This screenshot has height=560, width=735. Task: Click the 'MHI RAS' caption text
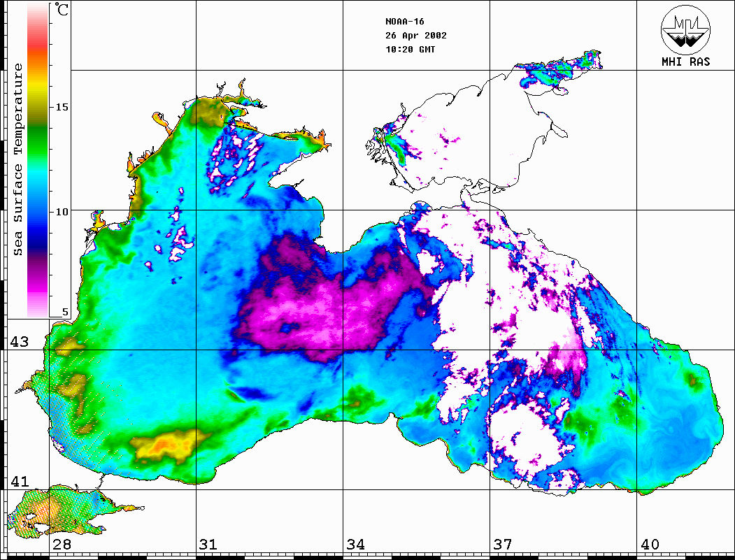686,62
